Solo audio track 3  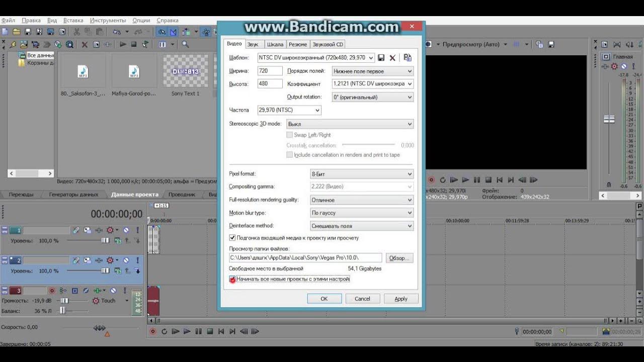point(125,290)
